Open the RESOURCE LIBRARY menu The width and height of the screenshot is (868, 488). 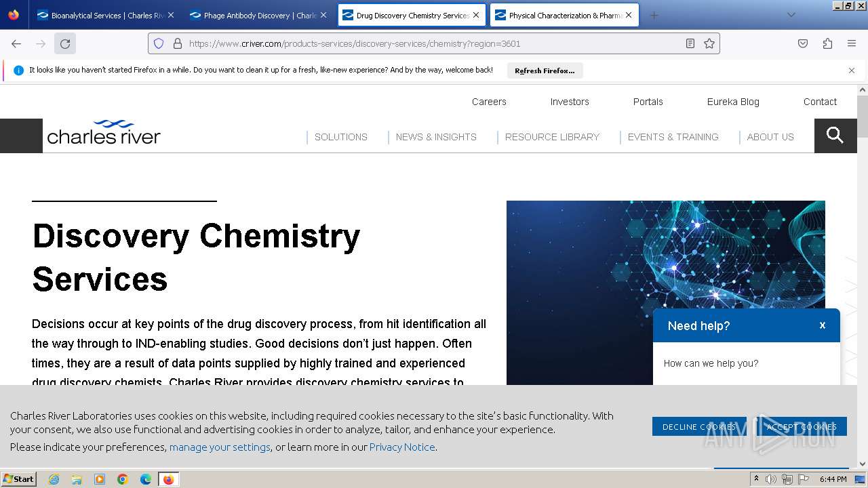[x=552, y=137]
